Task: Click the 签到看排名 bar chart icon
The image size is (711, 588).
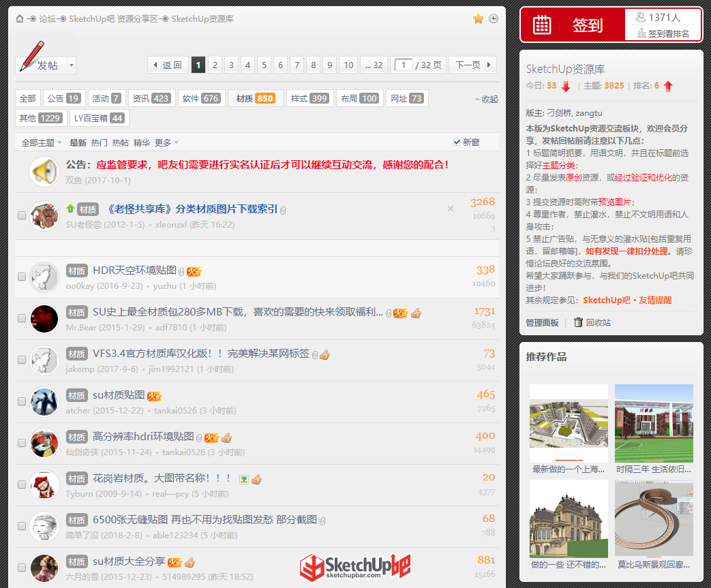Action: (x=641, y=33)
